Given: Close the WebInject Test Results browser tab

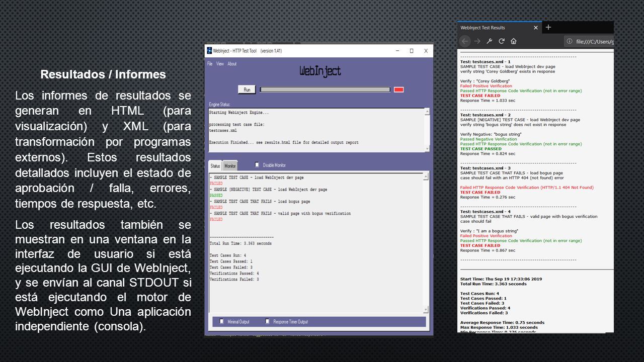Looking at the screenshot, I should [536, 28].
